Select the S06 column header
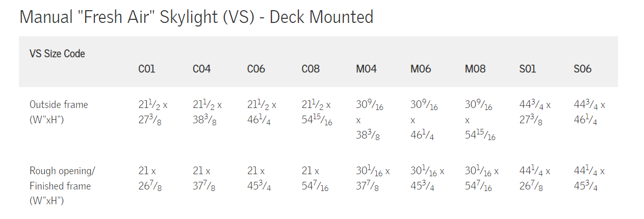The image size is (644, 219). pos(582,69)
